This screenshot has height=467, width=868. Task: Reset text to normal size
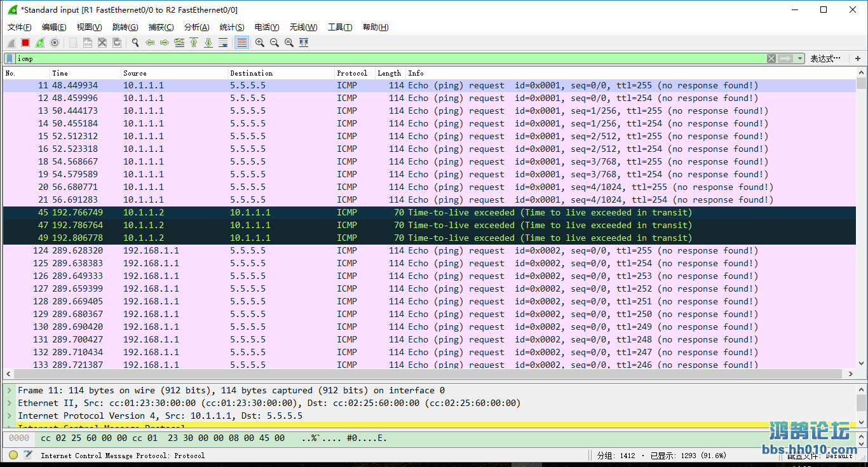tap(289, 43)
